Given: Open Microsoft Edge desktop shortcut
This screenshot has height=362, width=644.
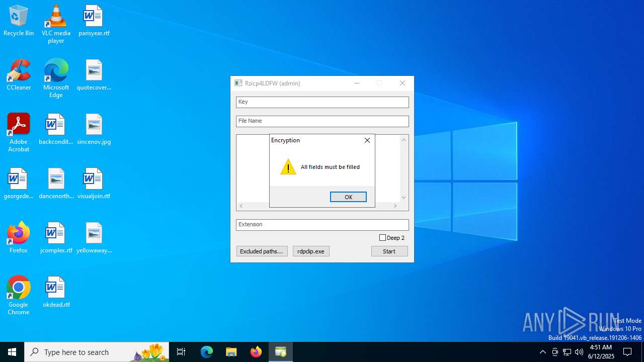Looking at the screenshot, I should 56,78.
